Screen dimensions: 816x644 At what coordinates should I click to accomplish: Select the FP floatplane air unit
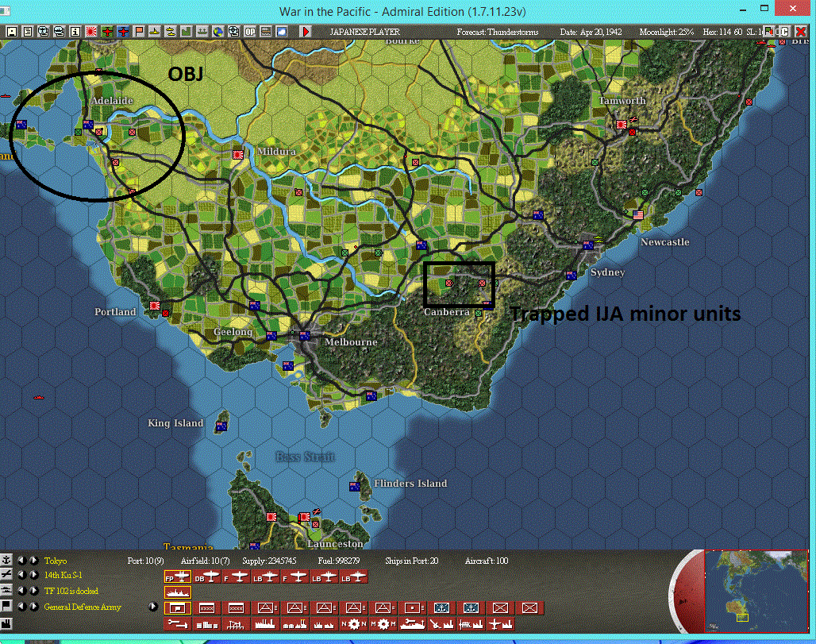point(178,577)
